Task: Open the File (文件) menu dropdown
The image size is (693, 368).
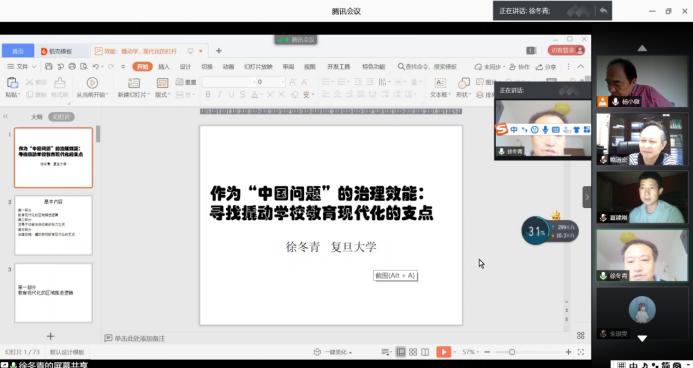Action: click(x=21, y=67)
